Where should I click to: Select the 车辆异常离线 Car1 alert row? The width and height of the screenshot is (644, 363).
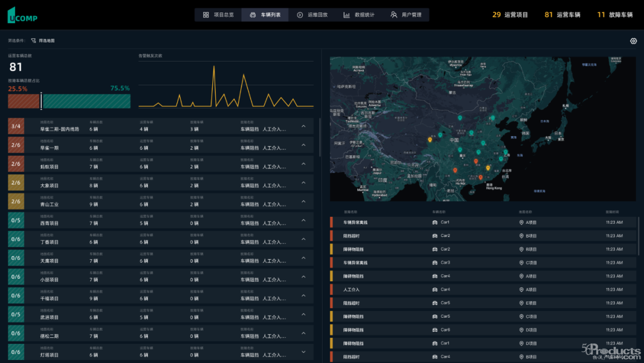coord(483,223)
